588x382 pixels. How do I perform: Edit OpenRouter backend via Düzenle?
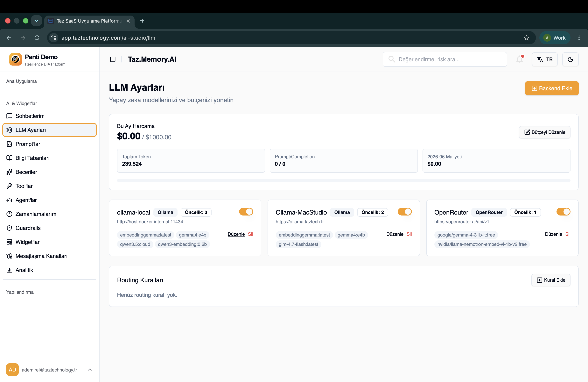coord(553,234)
